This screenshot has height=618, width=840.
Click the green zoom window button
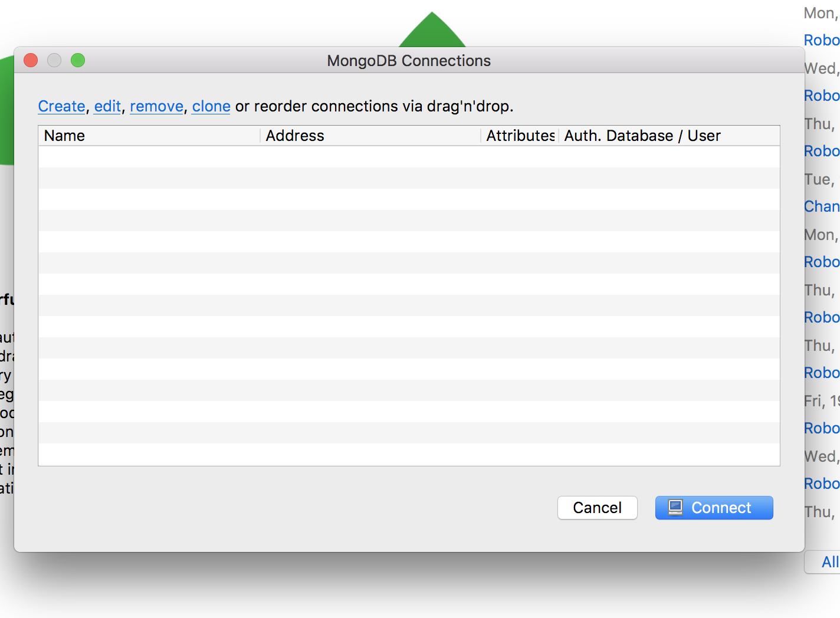click(x=78, y=60)
